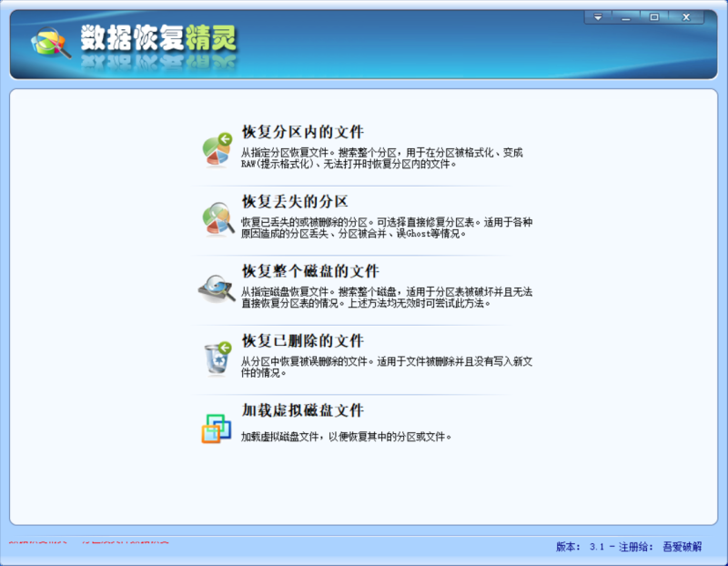Viewport: 728px width, 566px height.
Task: Close the data recovery window
Action: tap(686, 17)
